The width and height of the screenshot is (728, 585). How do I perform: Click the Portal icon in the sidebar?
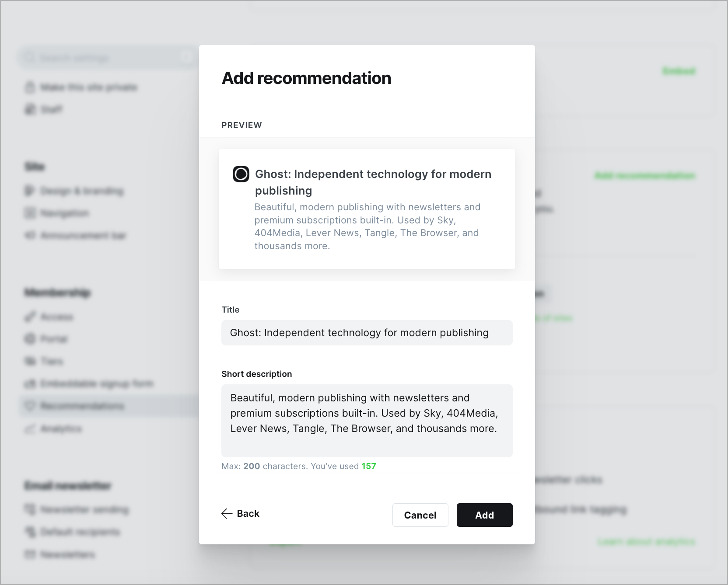tap(29, 339)
